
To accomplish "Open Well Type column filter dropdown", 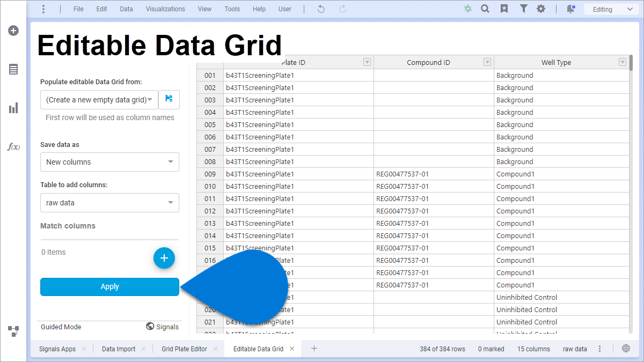I will point(623,62).
